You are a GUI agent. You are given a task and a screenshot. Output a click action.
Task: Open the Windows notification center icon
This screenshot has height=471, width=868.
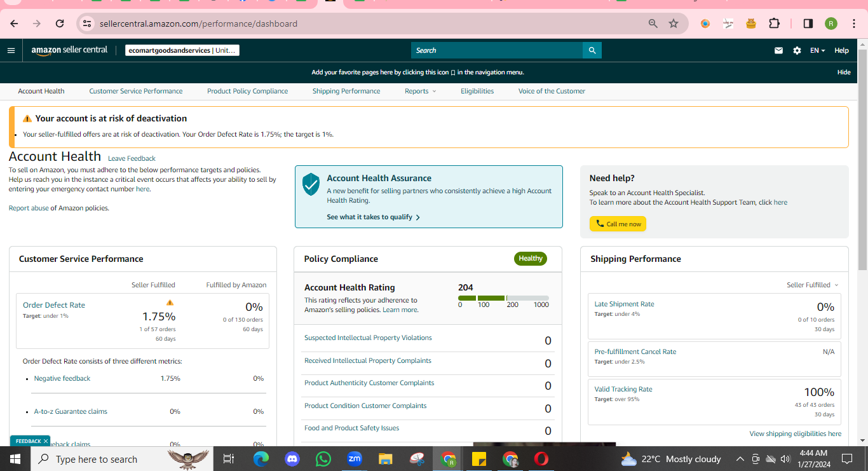pyautogui.click(x=847, y=459)
